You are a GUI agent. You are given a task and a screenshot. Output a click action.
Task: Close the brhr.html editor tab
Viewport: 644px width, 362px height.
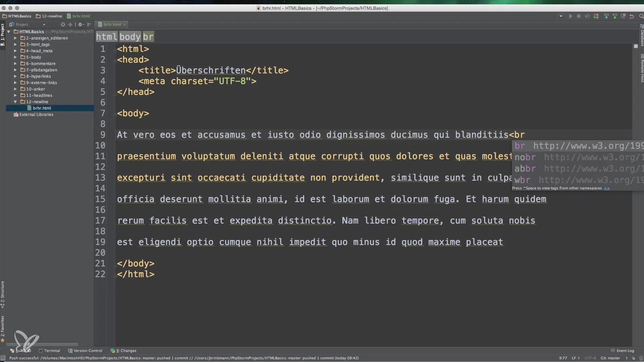point(124,24)
